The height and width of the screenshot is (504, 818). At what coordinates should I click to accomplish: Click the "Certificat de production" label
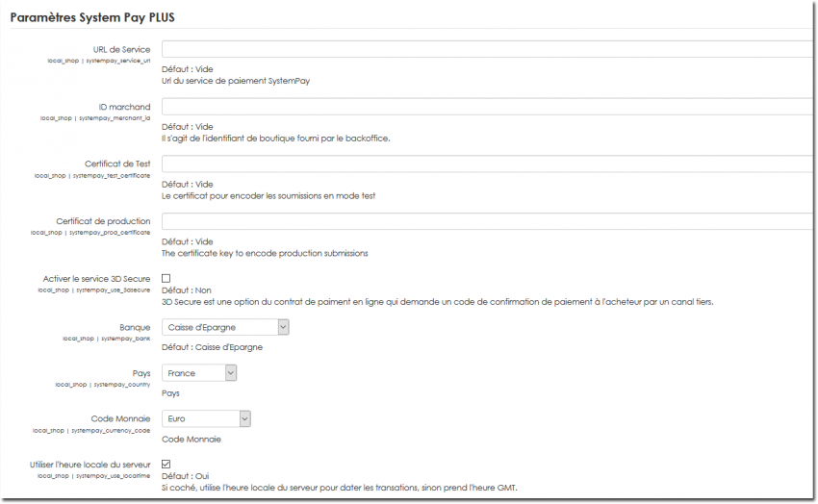pos(103,221)
